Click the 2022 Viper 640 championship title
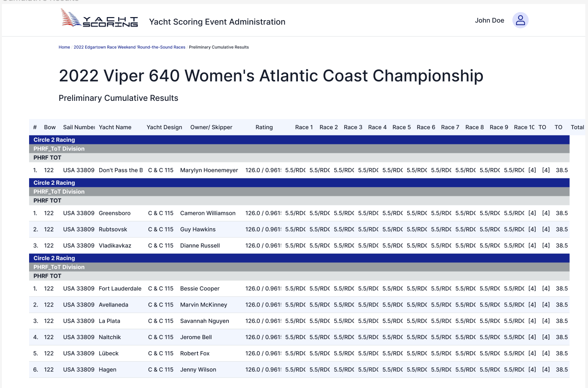Image resolution: width=588 pixels, height=388 pixels. tap(271, 76)
